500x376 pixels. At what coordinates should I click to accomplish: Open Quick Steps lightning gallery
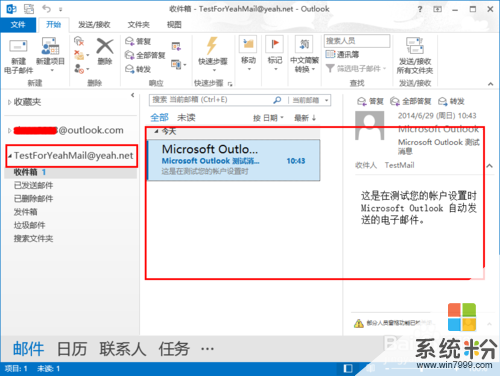click(x=213, y=54)
